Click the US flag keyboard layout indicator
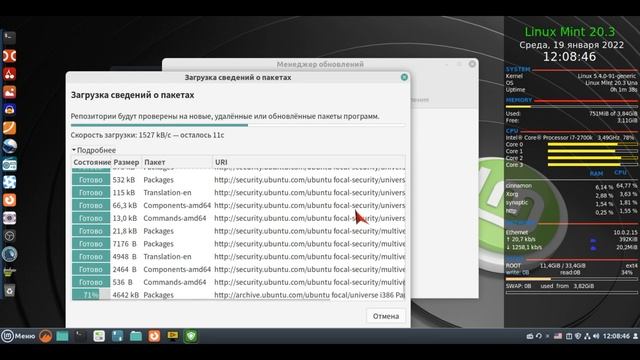Image resolution: width=640 pixels, height=360 pixels. (x=558, y=336)
